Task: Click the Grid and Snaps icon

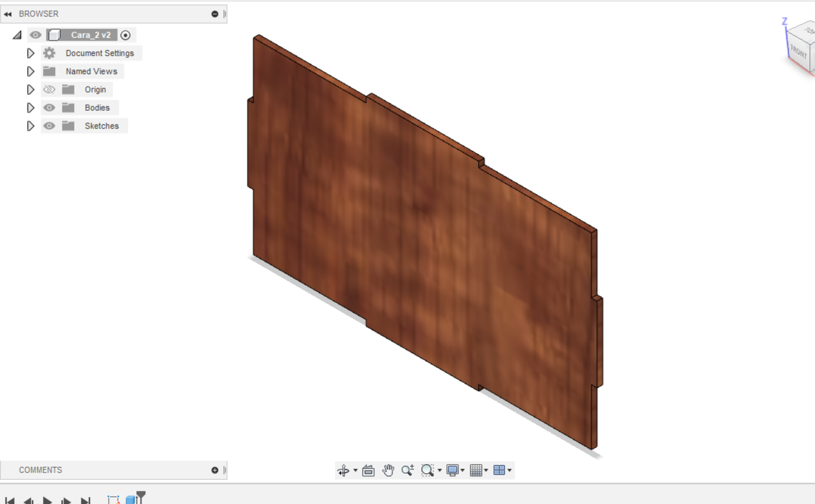Action: (476, 470)
